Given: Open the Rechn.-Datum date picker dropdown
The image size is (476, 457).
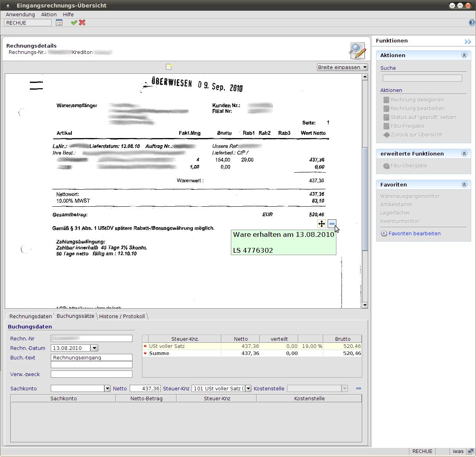Looking at the screenshot, I should [x=94, y=348].
